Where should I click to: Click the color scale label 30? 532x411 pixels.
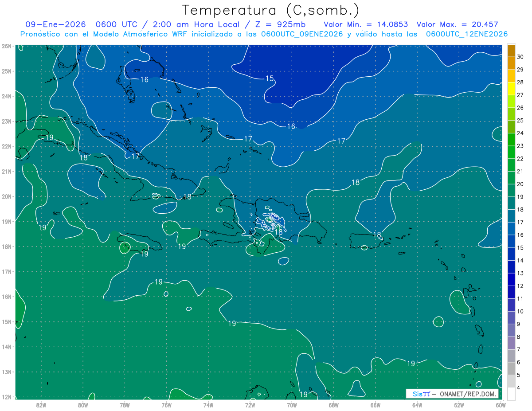point(520,57)
